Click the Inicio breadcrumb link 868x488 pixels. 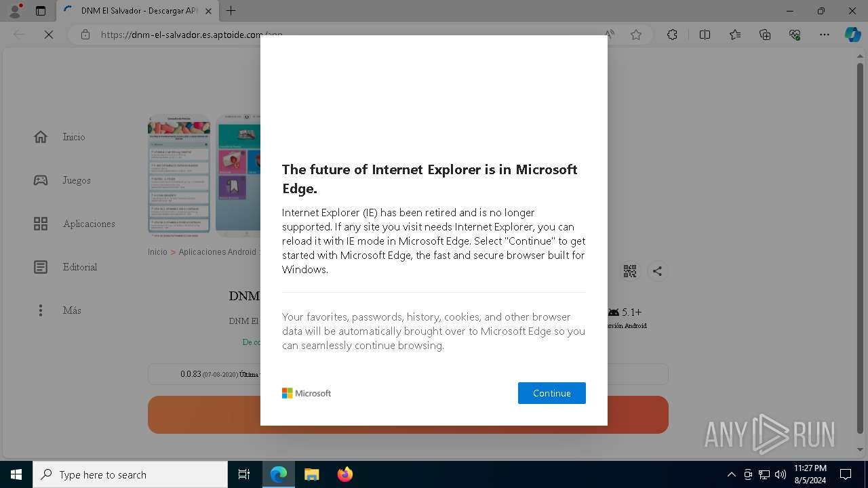157,252
